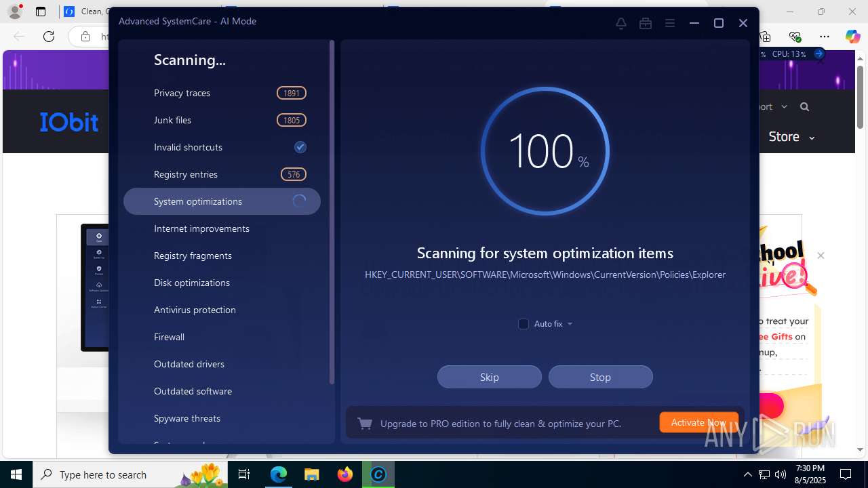Viewport: 868px width, 488px height.
Task: Open the network icon in system tray
Action: (764, 474)
